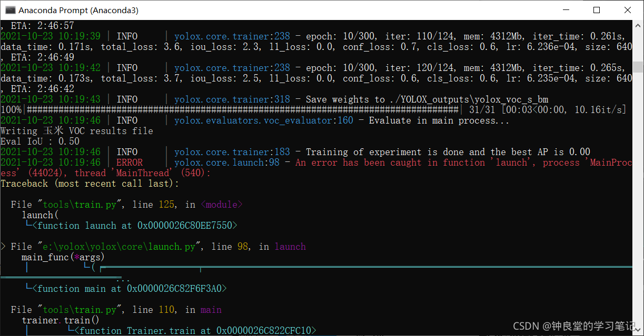
Task: Click the Anaconda Prompt (Anaconda3) window title
Action: coord(78,10)
